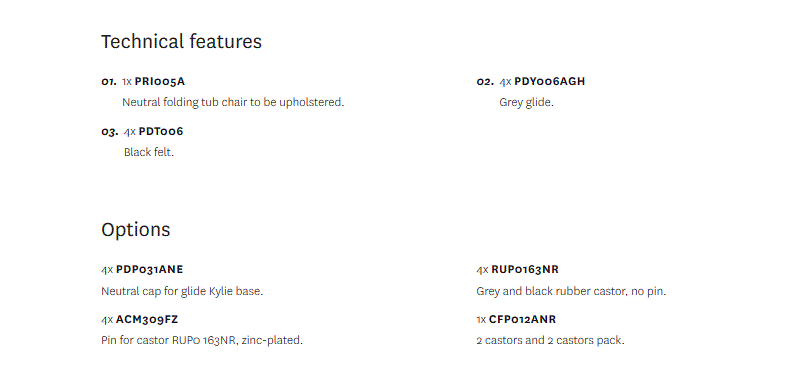Select 'Pin for castor RUP0 163NR' description
This screenshot has height=372, width=811.
pyautogui.click(x=202, y=340)
